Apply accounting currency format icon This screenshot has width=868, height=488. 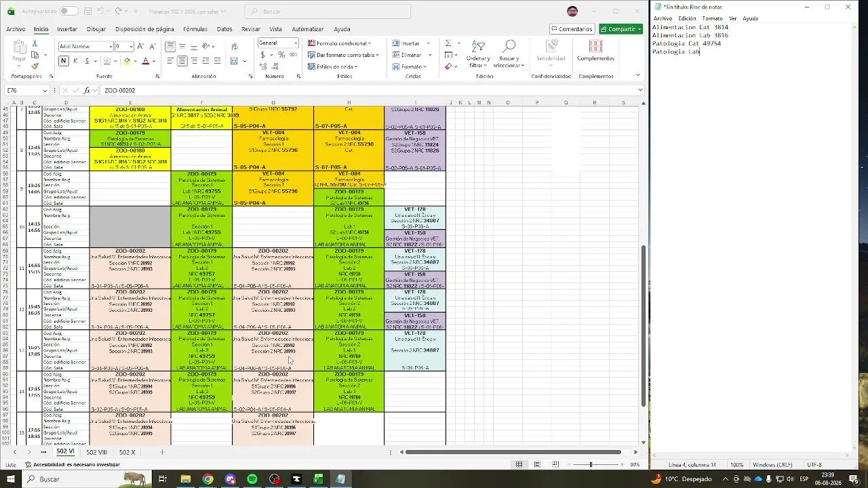(x=262, y=55)
